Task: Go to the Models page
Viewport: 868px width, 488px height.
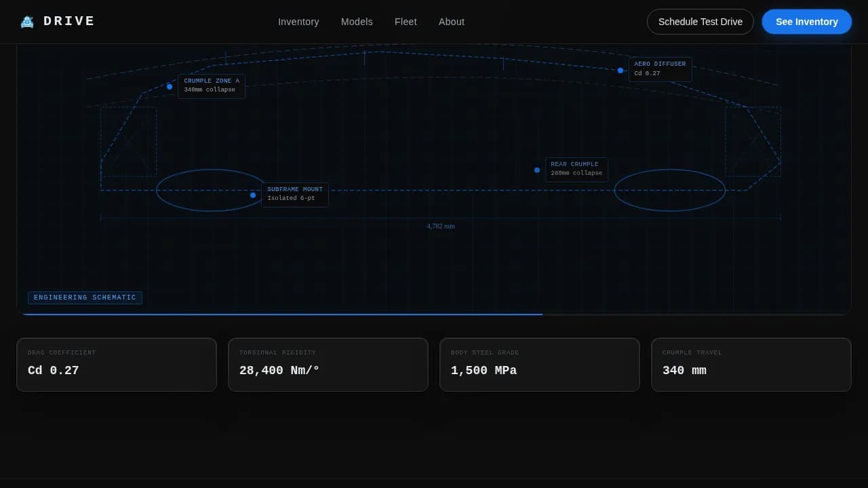Action: 357,22
